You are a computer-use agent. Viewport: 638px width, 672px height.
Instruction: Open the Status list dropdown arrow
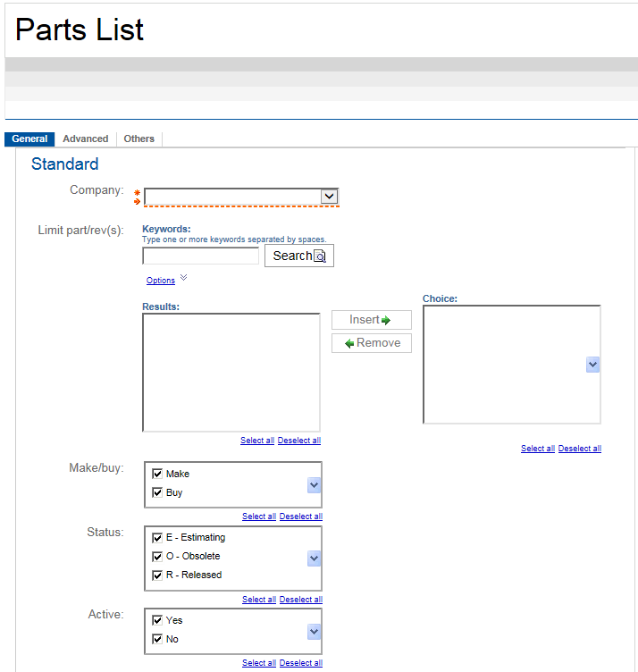point(314,558)
